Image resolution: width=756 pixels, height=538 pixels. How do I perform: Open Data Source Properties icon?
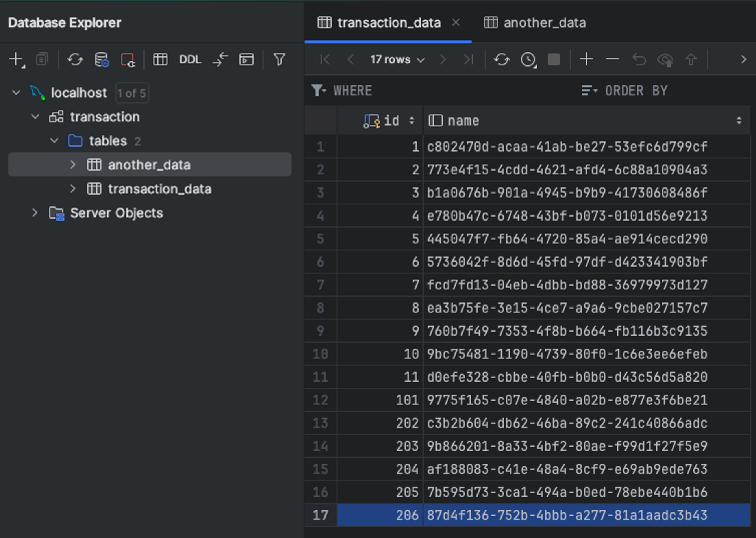(102, 59)
